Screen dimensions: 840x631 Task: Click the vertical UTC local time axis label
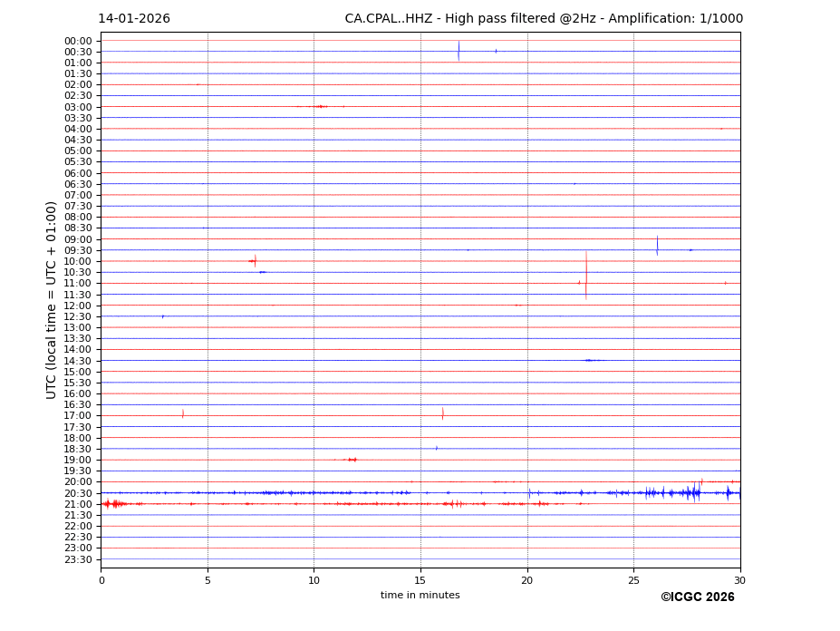click(x=53, y=299)
